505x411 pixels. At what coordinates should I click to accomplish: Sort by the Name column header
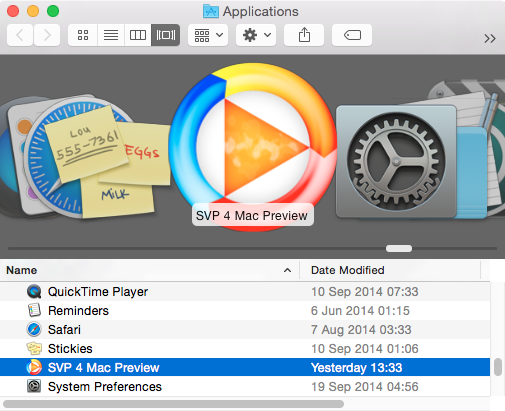click(x=150, y=270)
